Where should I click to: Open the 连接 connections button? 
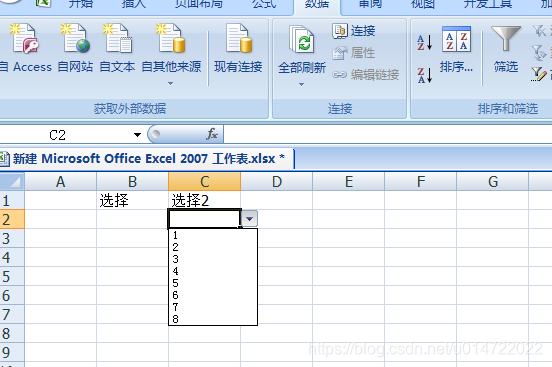pos(354,31)
